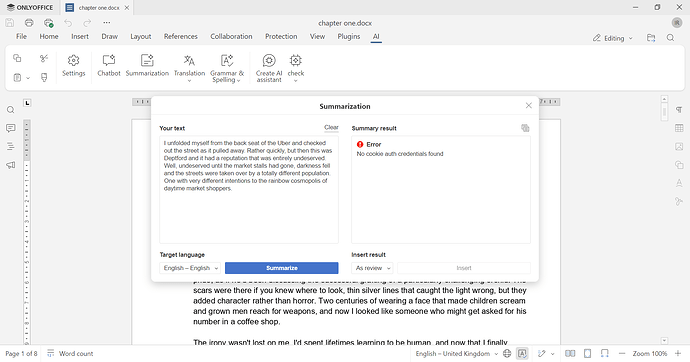This screenshot has width=690, height=362.
Task: Click the Set document language globe icon
Action: (507, 353)
